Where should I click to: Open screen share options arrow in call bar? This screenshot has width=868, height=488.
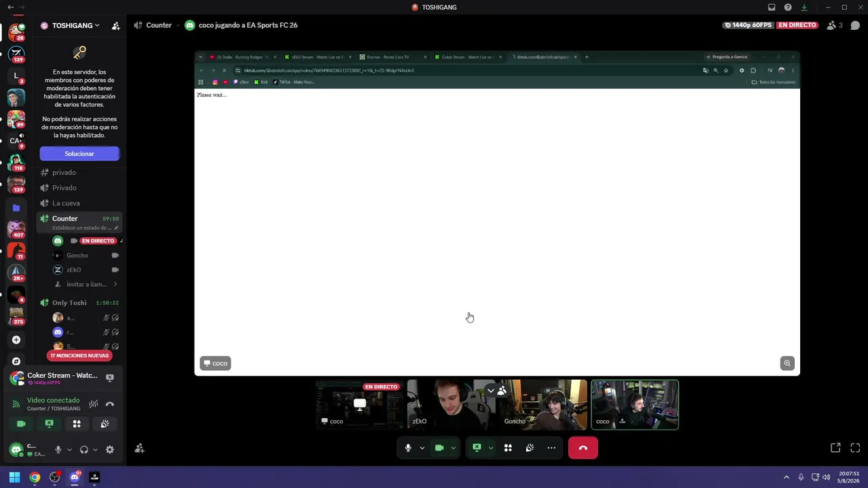[490, 448]
